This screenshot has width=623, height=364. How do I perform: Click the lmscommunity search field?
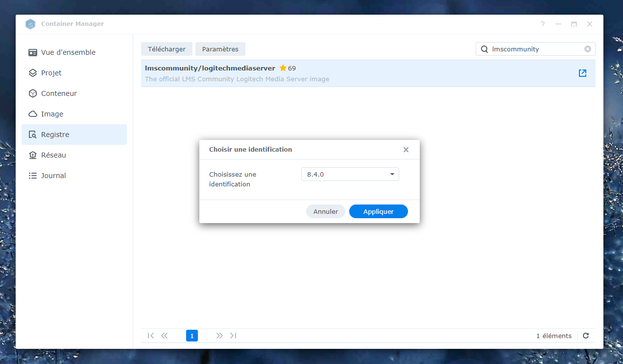click(536, 49)
